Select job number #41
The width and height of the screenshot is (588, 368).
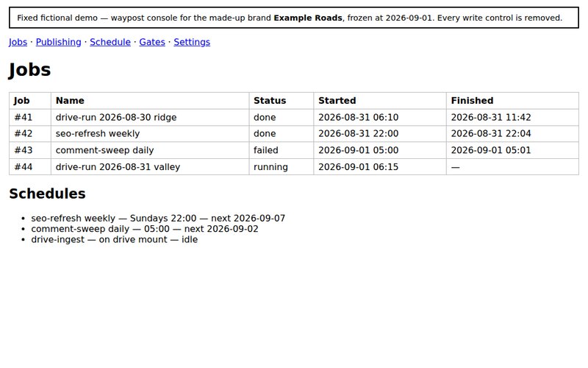point(24,118)
